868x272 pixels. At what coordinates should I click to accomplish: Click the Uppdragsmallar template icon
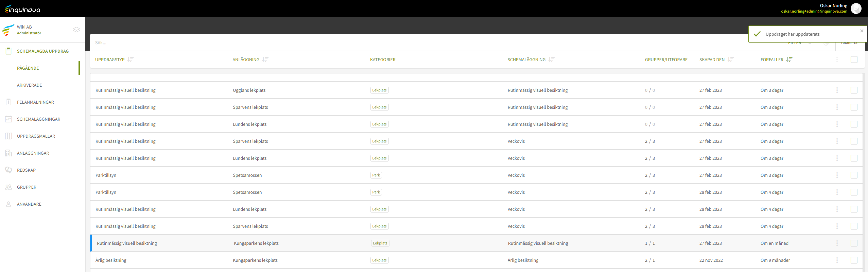pyautogui.click(x=8, y=136)
